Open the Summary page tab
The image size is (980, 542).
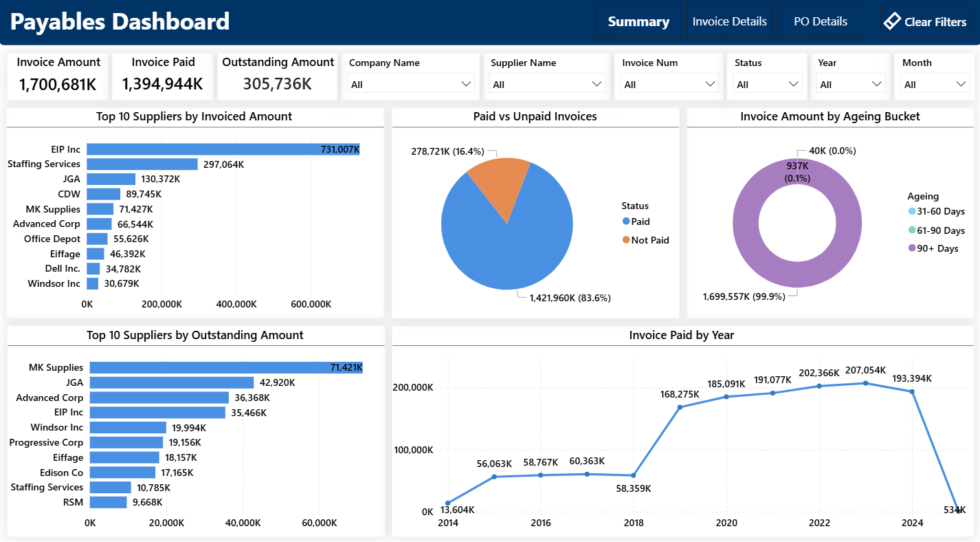[638, 21]
